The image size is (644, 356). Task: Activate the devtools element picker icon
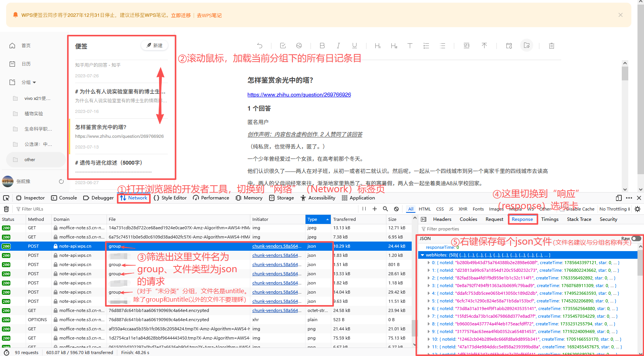pos(6,198)
